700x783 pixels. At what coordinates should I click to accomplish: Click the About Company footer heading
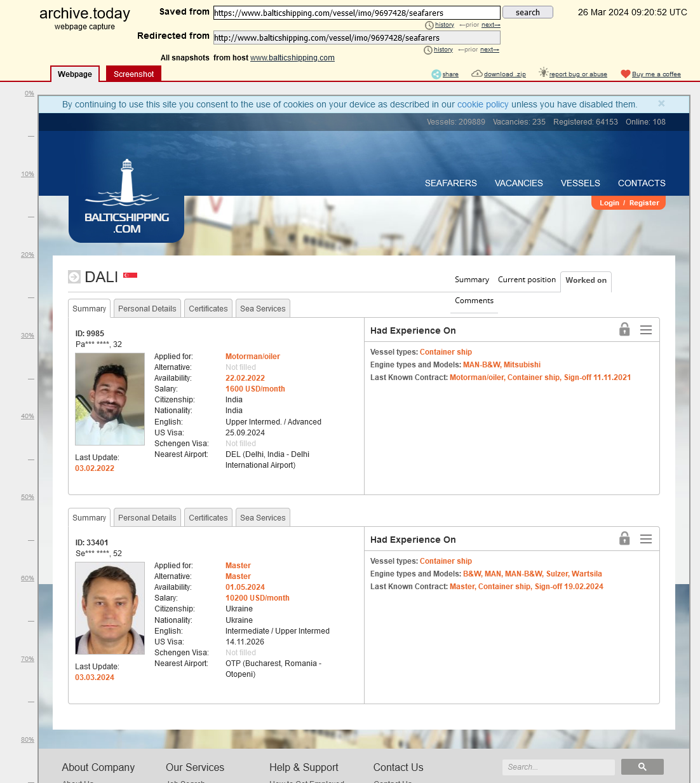(x=98, y=767)
